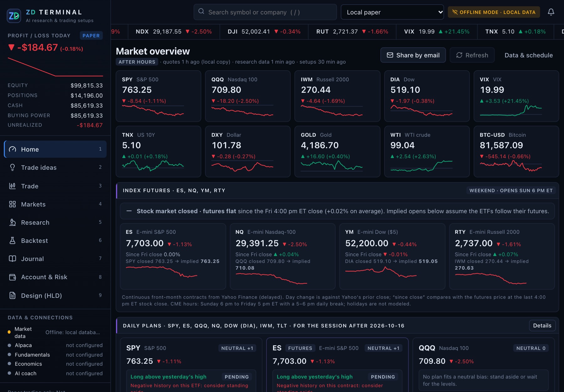Screen dimensions: 564x392
Task: Click the Markets grid icon
Action: [x=13, y=204]
